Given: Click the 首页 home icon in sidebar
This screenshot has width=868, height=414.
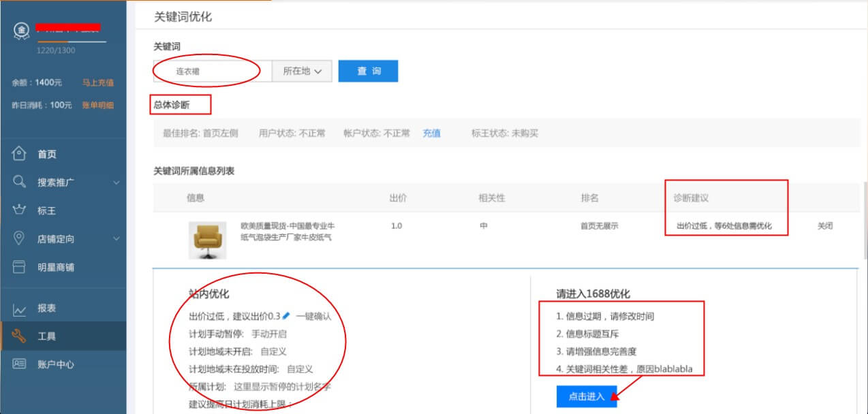Looking at the screenshot, I should coord(19,154).
